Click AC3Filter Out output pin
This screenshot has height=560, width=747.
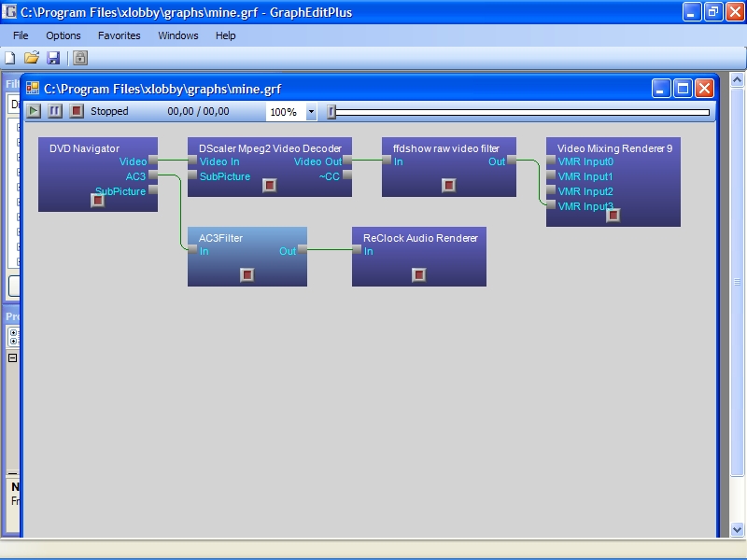pyautogui.click(x=303, y=249)
